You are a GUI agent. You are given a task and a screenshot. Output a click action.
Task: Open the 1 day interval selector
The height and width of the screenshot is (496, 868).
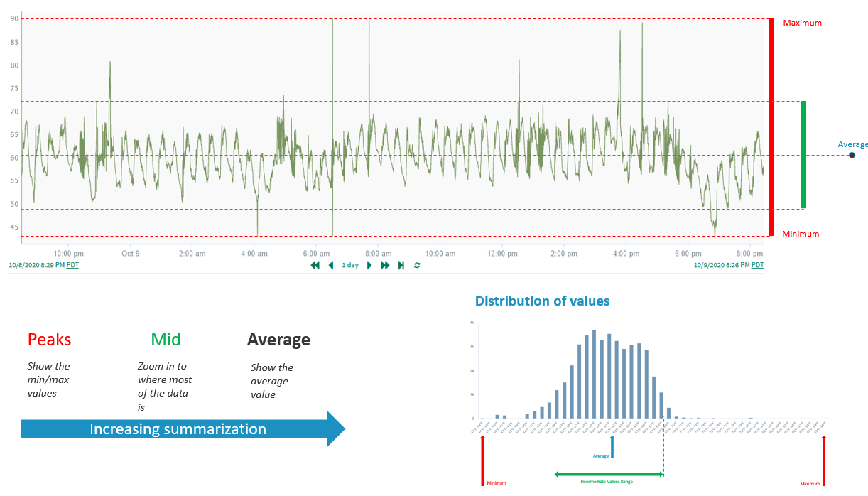[x=350, y=264]
